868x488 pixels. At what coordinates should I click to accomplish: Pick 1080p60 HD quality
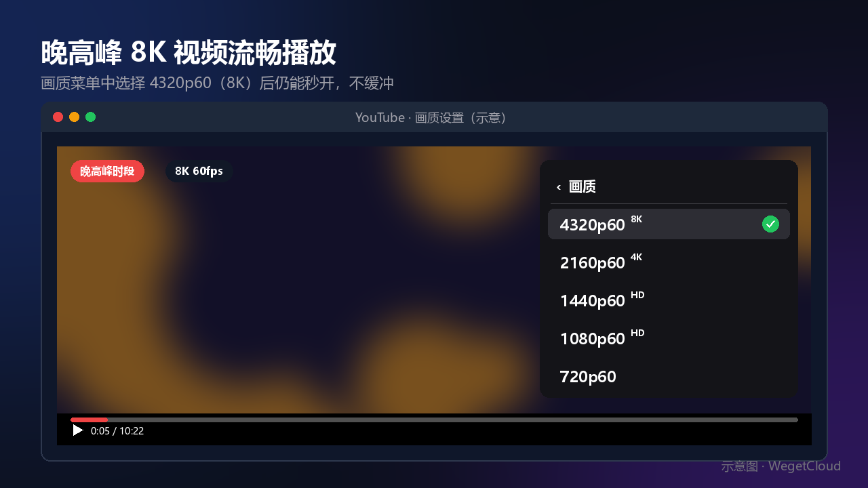tap(669, 338)
